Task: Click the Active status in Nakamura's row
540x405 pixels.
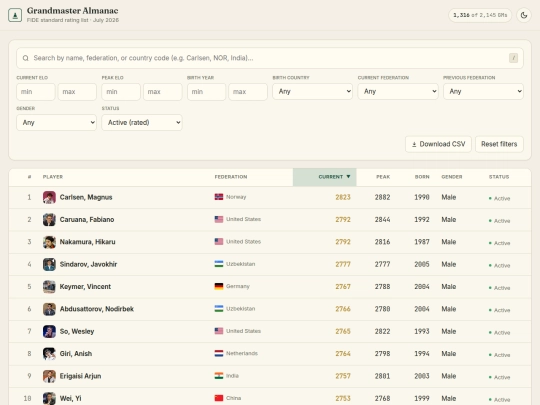Action: click(x=499, y=243)
